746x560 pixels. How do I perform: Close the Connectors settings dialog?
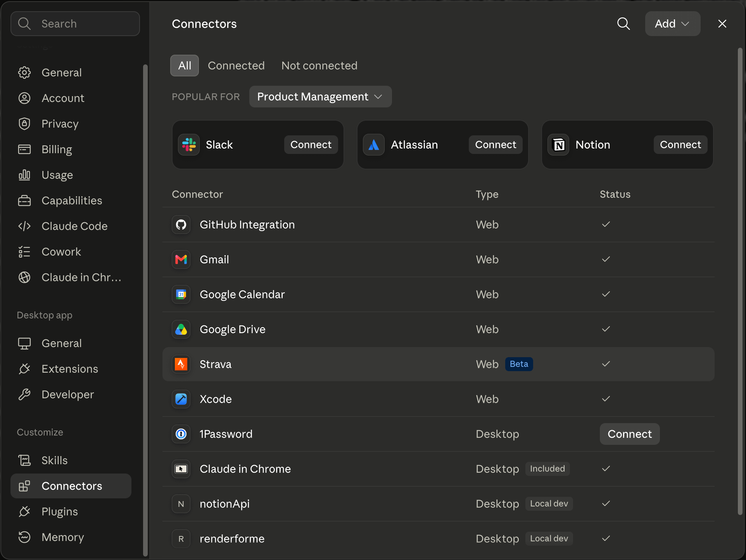point(722,24)
